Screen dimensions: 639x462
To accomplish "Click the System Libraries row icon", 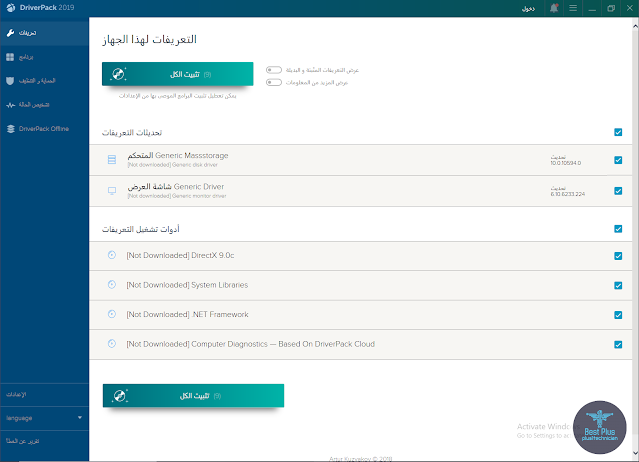I will (x=112, y=284).
